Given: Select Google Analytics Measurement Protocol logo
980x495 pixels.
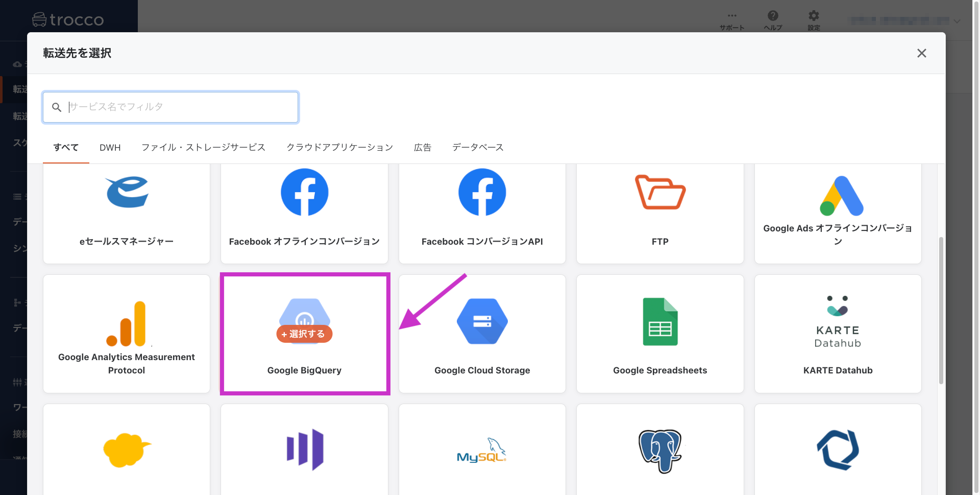Looking at the screenshot, I should point(126,324).
